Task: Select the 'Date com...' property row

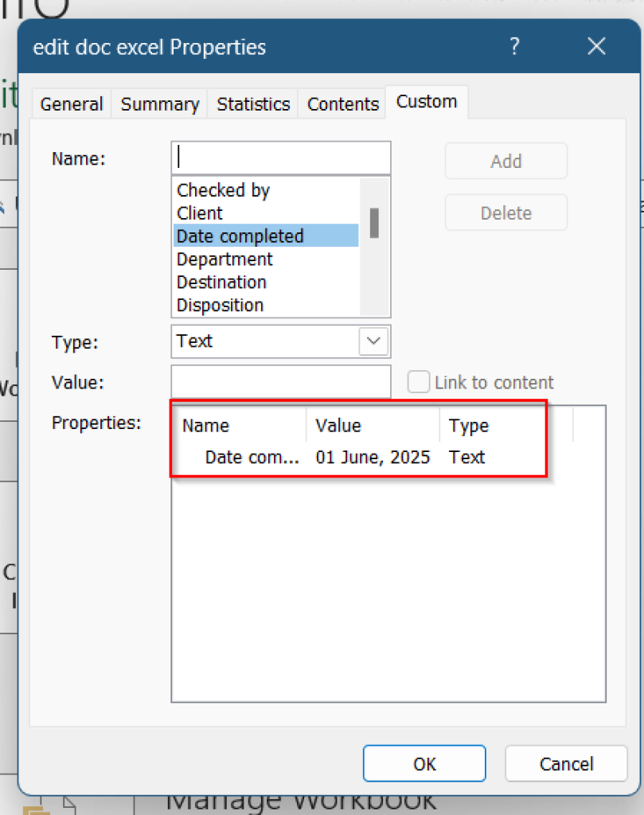Action: [334, 457]
